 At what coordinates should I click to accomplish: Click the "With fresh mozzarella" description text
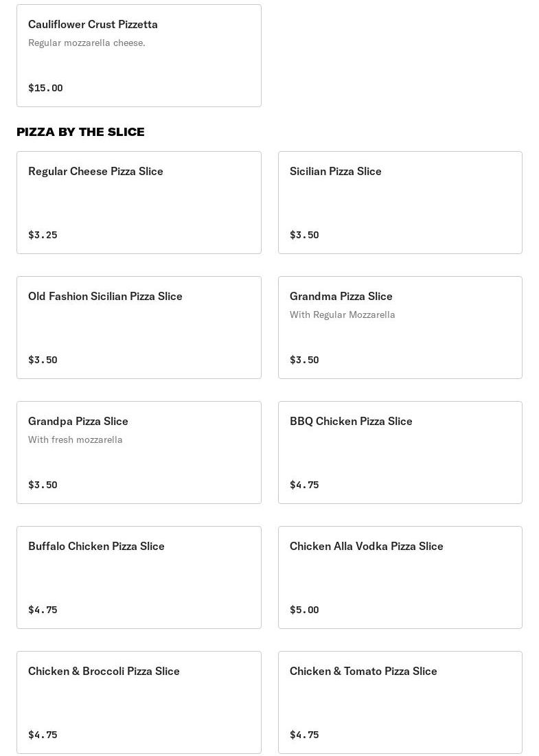[76, 439]
